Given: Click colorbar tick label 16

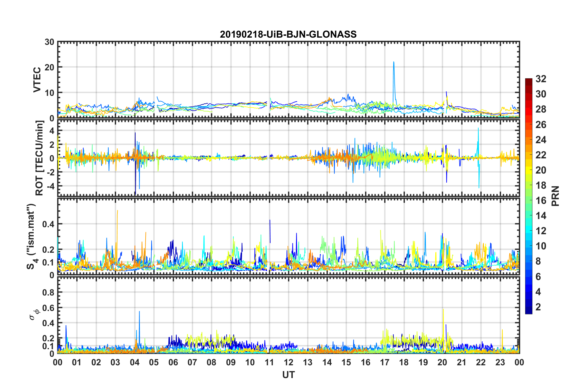Looking at the screenshot, I should (x=541, y=201).
